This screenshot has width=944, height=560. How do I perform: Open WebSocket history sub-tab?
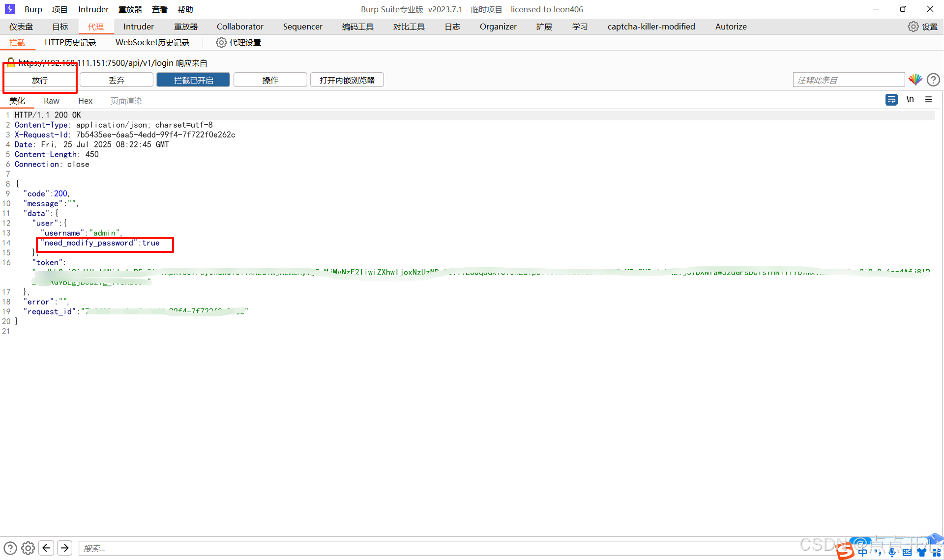(152, 43)
